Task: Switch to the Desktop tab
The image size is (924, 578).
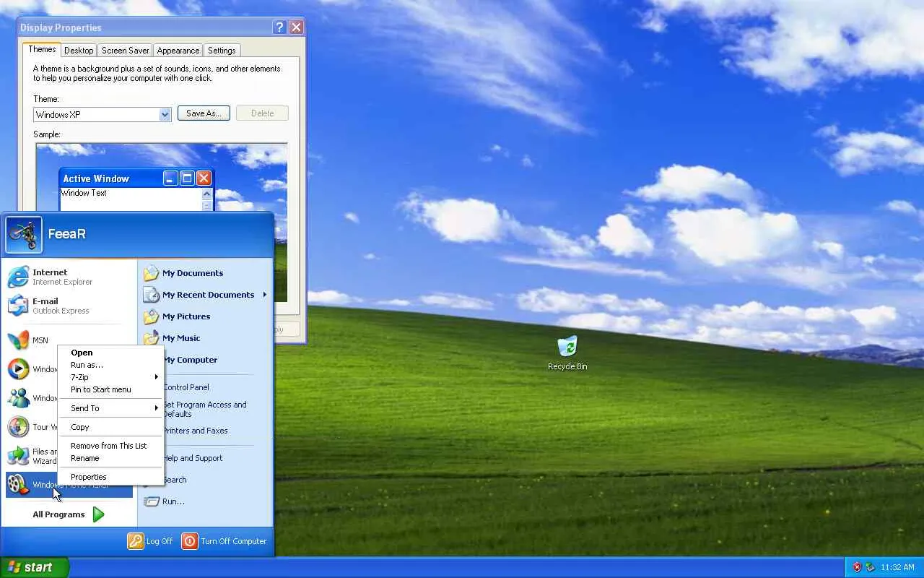Action: 79,51
